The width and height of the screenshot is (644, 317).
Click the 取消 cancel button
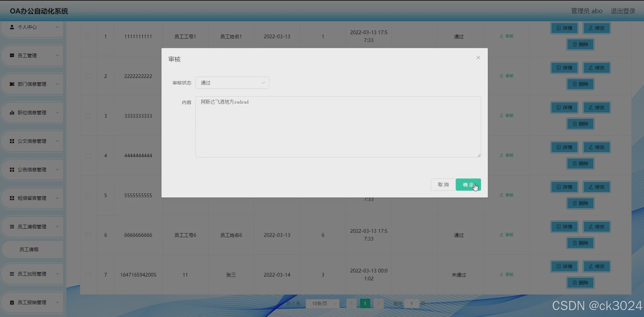443,185
